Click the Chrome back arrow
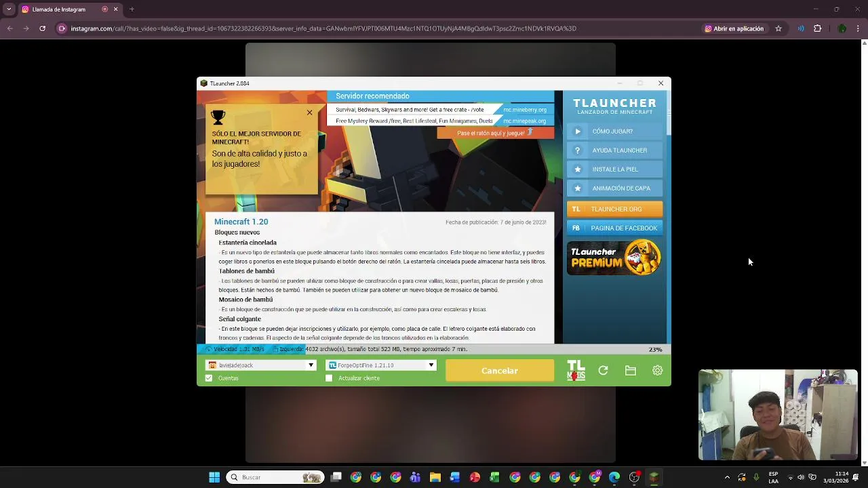This screenshot has height=488, width=868. click(9, 28)
